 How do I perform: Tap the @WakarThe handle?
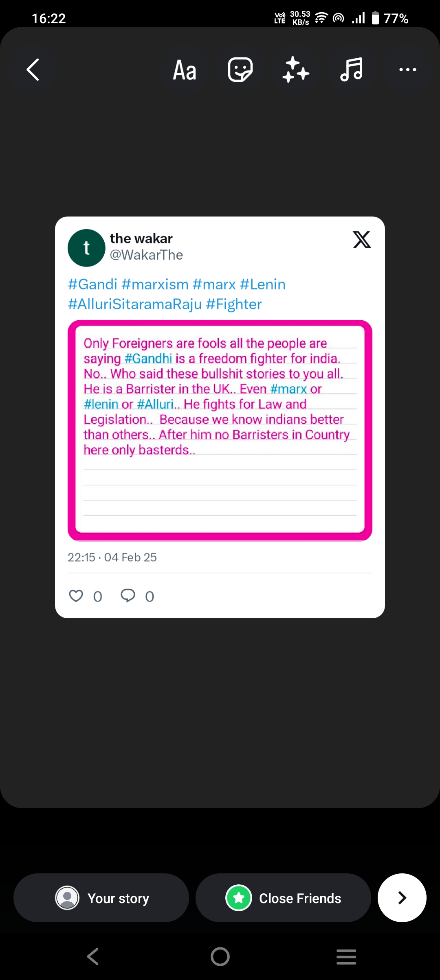[146, 255]
